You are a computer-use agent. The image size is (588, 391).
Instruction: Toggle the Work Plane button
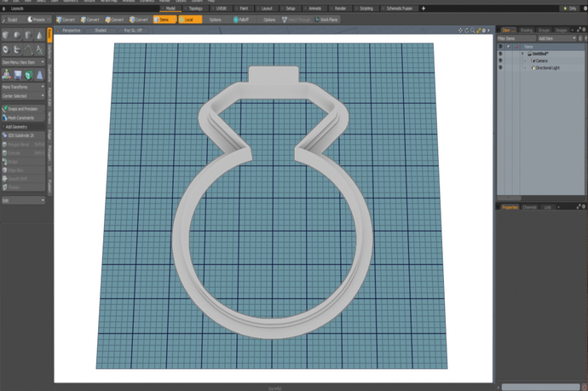point(326,20)
